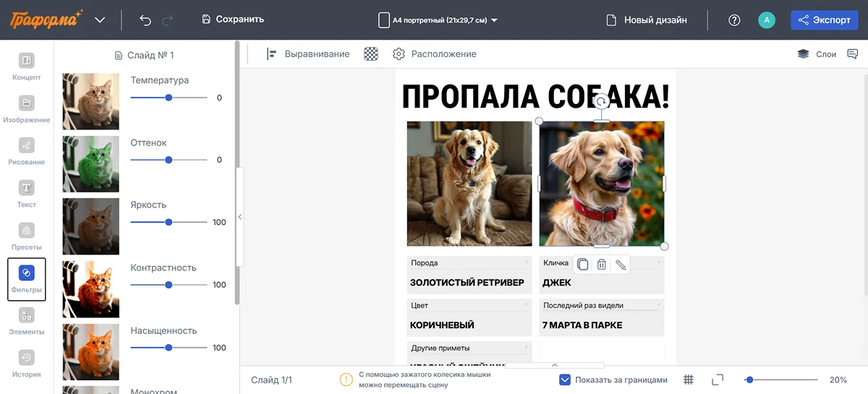The height and width of the screenshot is (394, 868).
Task: Open Выравнивание alignment options
Action: coord(307,54)
